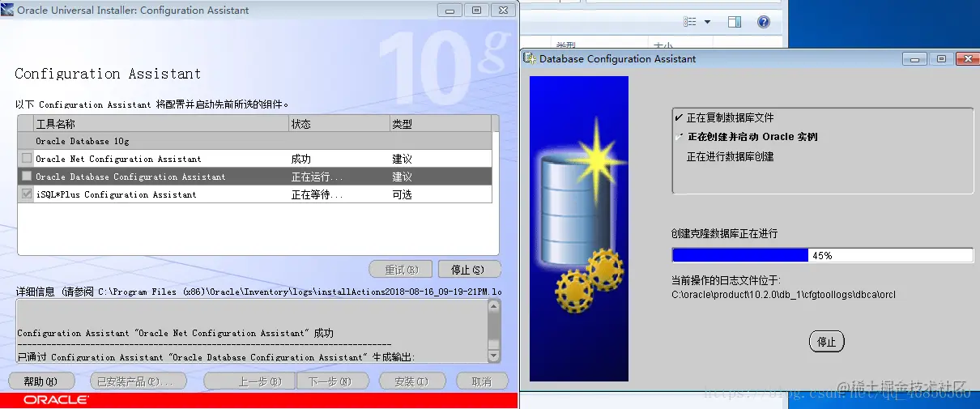Click the 取消 cancel button
Viewport: 980px width, 409px height.
(481, 381)
